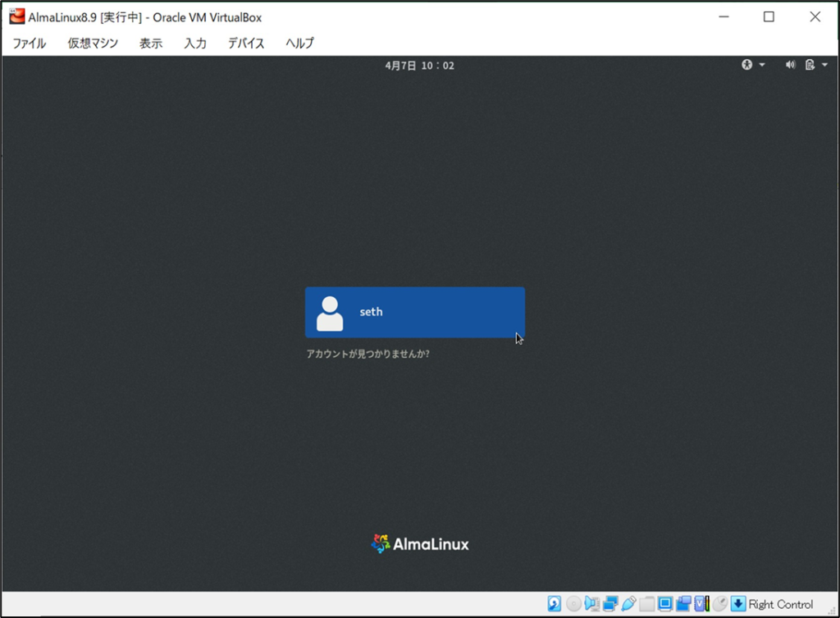Maximize the VirtualBox window
840x618 pixels.
coord(769,16)
